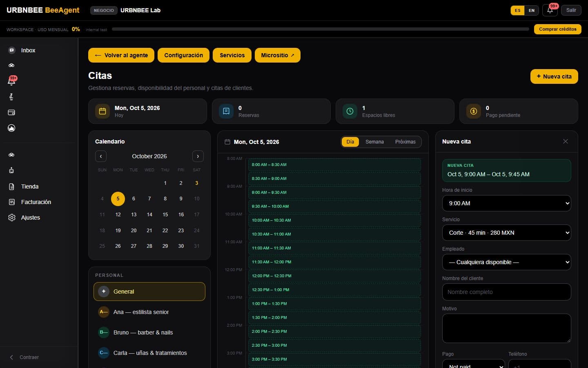Screen dimensions: 588x368
Task: Click the Nombre completo input field
Action: point(507,292)
